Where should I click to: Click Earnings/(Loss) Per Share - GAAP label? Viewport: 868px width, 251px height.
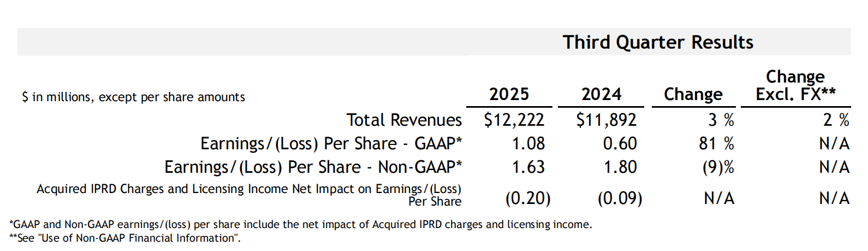coord(331,143)
